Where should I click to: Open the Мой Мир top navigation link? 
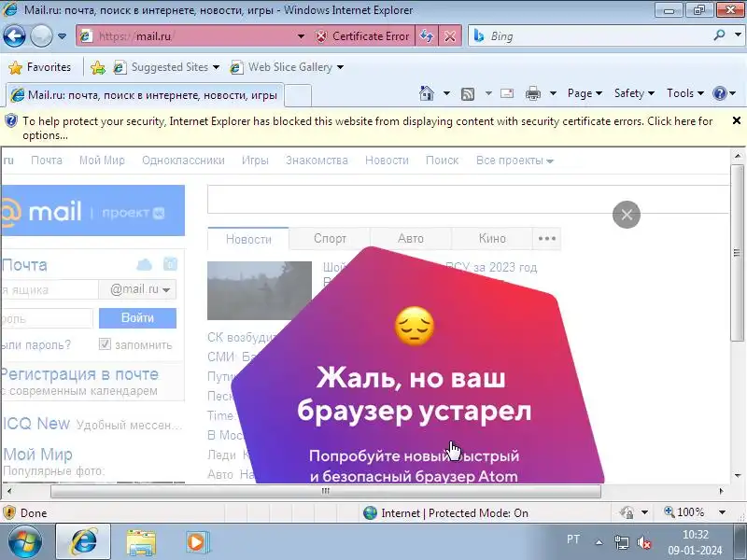click(x=102, y=160)
